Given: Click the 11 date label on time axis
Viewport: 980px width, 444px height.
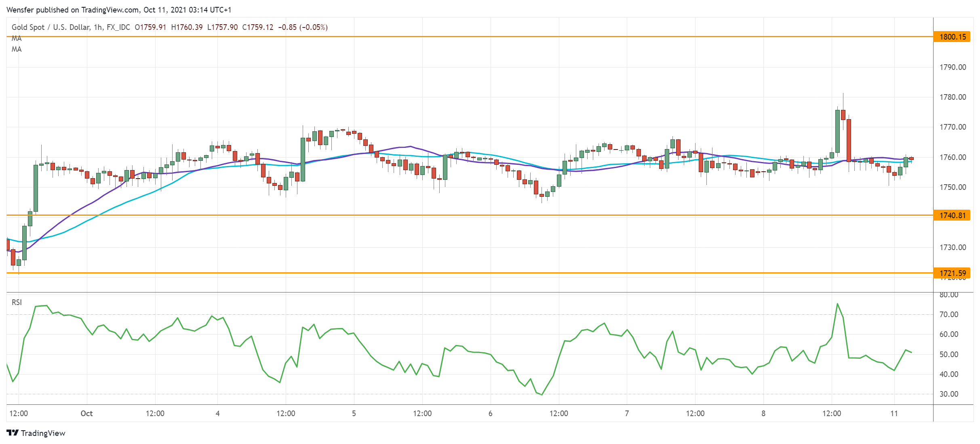Looking at the screenshot, I should point(894,413).
